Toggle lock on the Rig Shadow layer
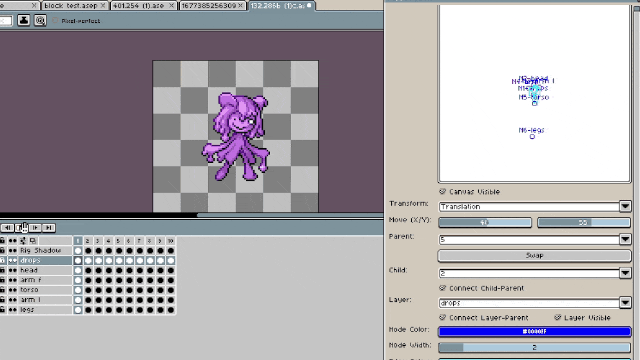This screenshot has height=360, width=640. pos(2,251)
